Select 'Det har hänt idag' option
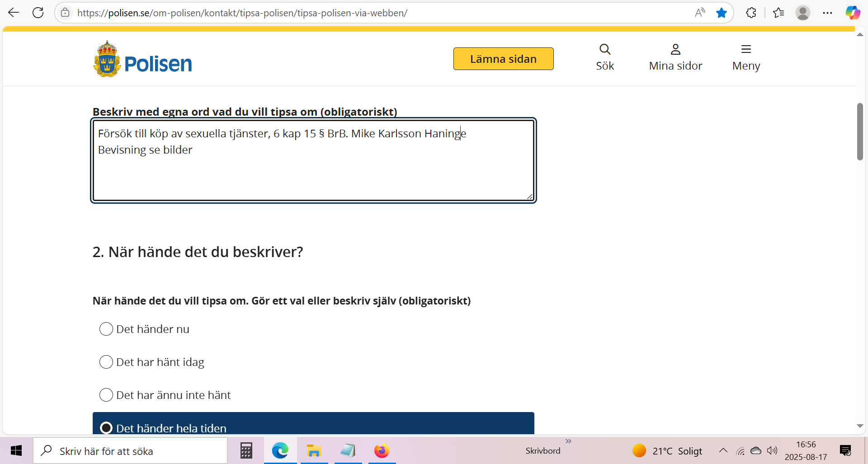This screenshot has width=868, height=464. coord(106,362)
